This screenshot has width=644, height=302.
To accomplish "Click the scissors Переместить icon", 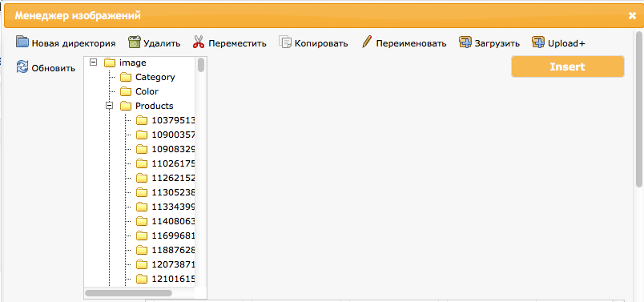I will click(x=199, y=42).
